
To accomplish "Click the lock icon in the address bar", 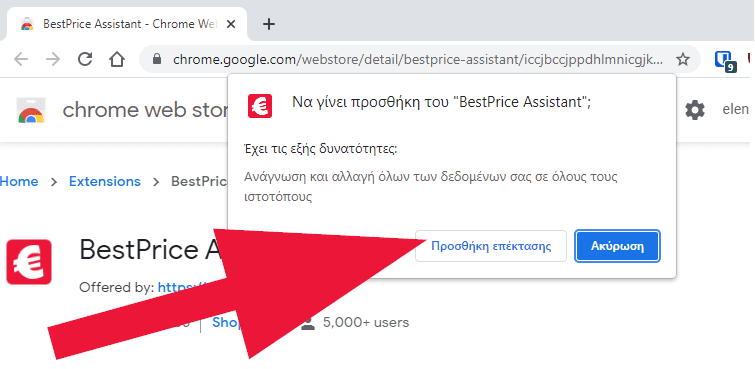I will [x=156, y=59].
